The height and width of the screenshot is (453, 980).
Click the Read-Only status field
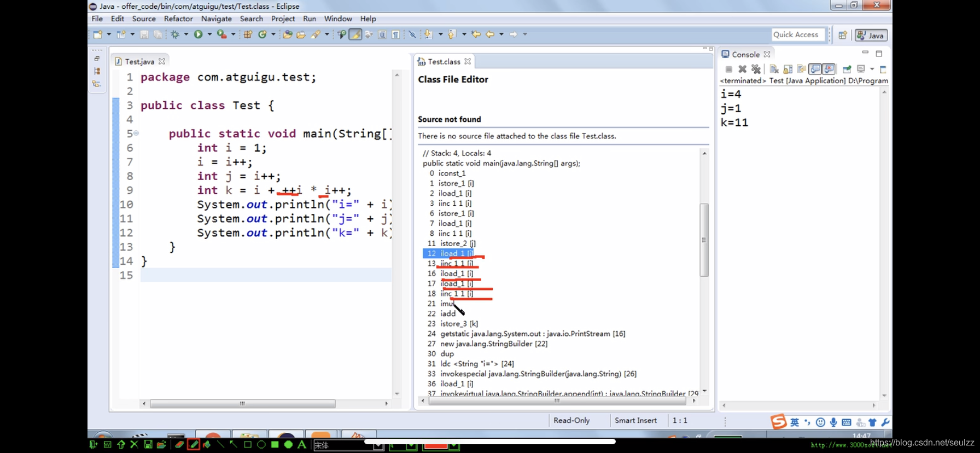[571, 420]
